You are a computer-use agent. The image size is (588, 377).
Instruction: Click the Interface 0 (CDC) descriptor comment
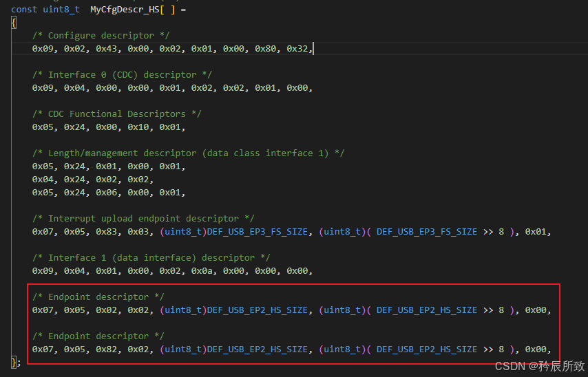coord(122,74)
